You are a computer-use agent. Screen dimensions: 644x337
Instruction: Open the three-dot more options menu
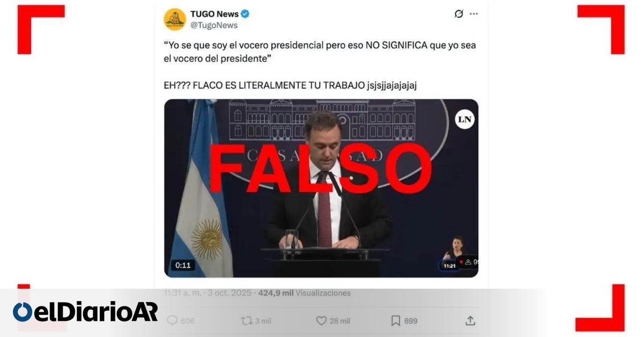coord(473,14)
